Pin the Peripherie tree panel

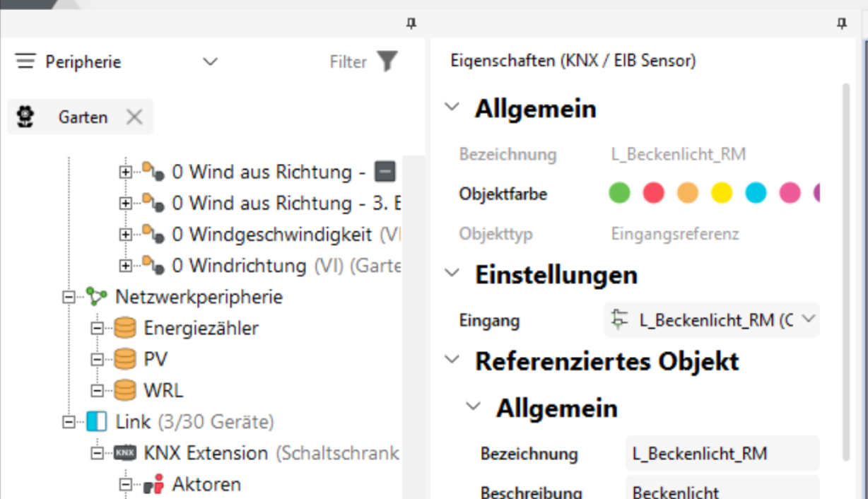(411, 23)
